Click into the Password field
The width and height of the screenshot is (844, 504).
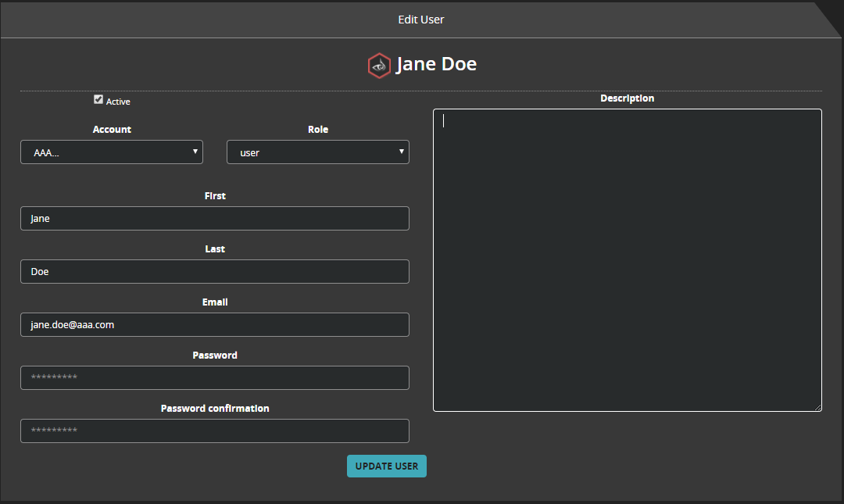(215, 378)
